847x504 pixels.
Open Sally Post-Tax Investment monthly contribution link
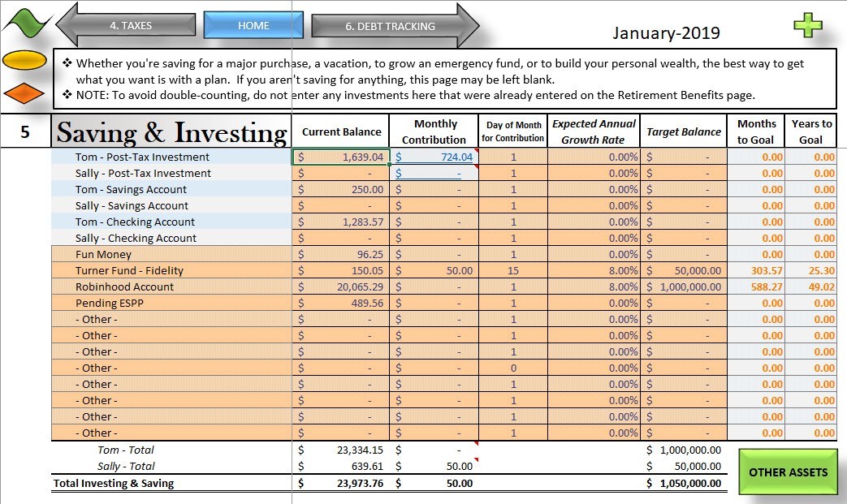pos(434,173)
